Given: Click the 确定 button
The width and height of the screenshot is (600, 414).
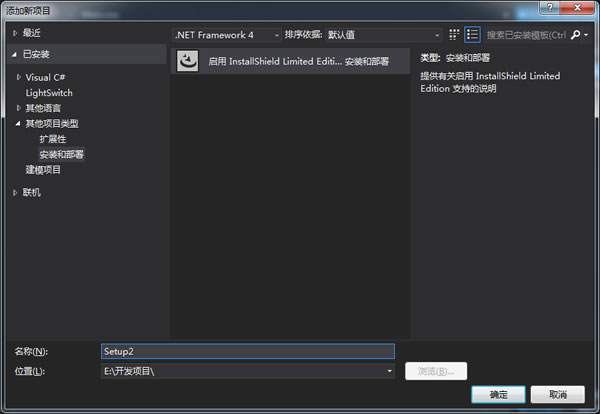Looking at the screenshot, I should 498,394.
